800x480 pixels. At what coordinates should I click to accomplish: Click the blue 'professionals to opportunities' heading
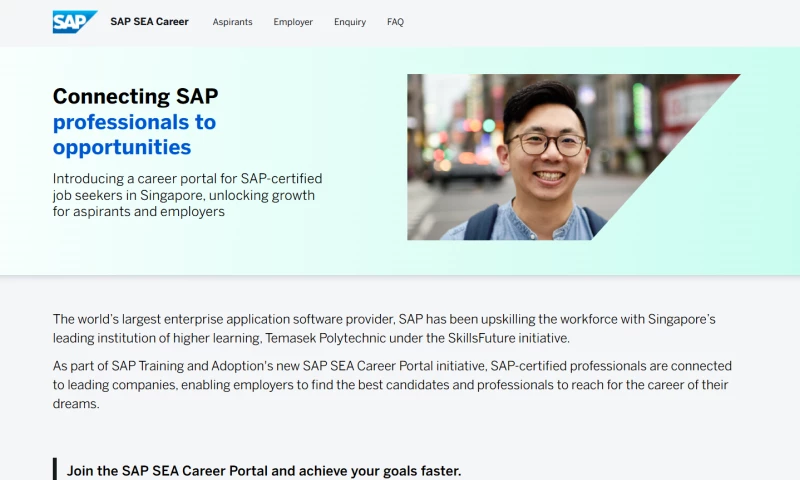click(x=134, y=135)
